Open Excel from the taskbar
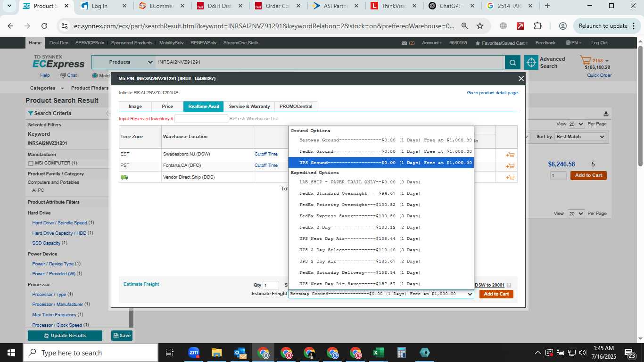 pyautogui.click(x=378, y=353)
